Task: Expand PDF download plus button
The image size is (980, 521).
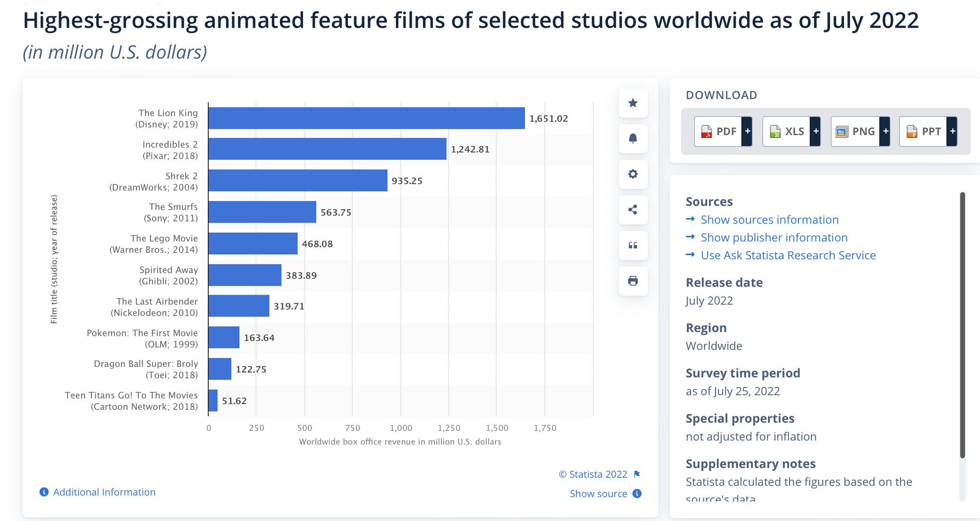Action: click(747, 132)
